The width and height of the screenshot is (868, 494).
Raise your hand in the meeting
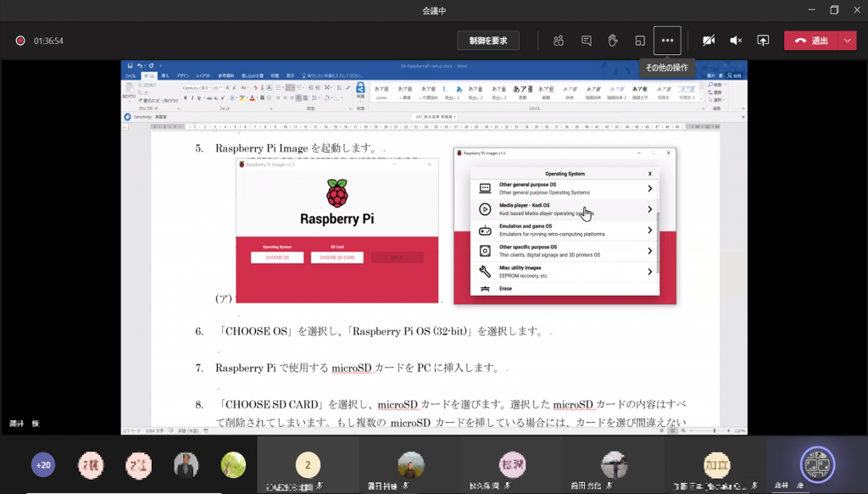pyautogui.click(x=613, y=41)
